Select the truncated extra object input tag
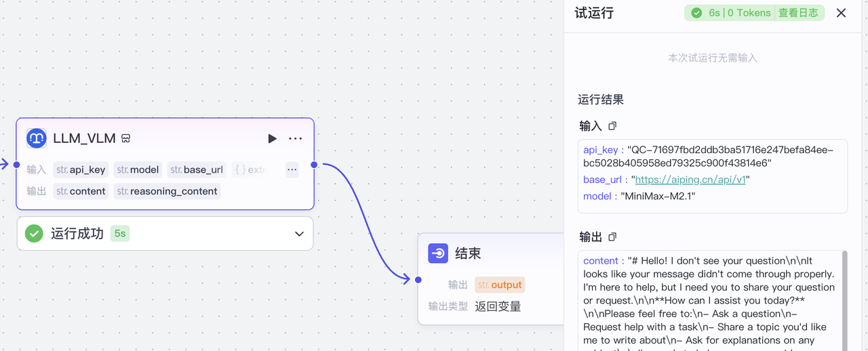Screen dimensions: 868x351 point(250,169)
